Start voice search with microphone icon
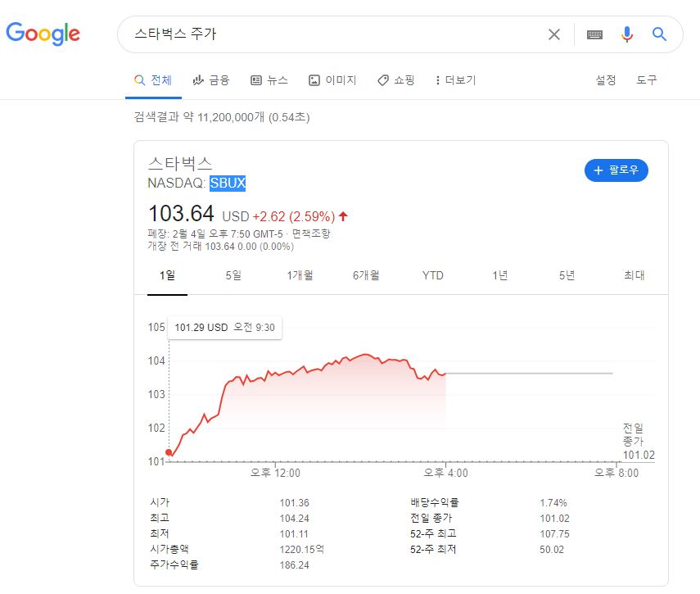Screen dimensions: 700x594 coord(627,34)
